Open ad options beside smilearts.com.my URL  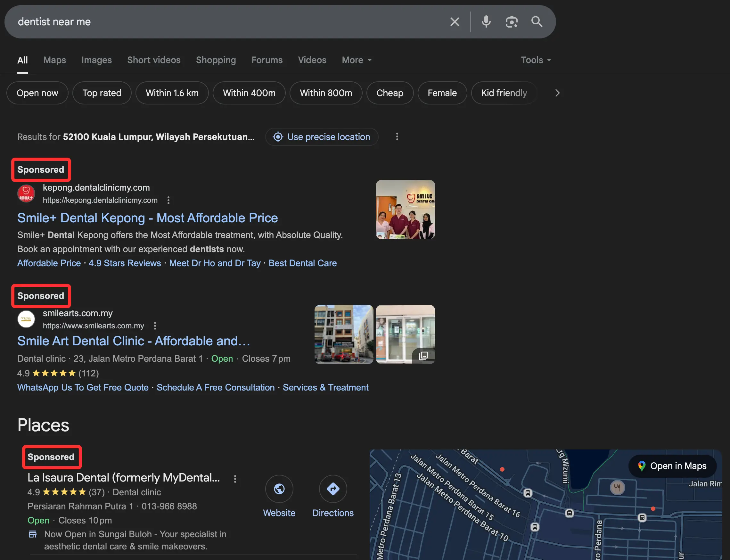coord(155,326)
